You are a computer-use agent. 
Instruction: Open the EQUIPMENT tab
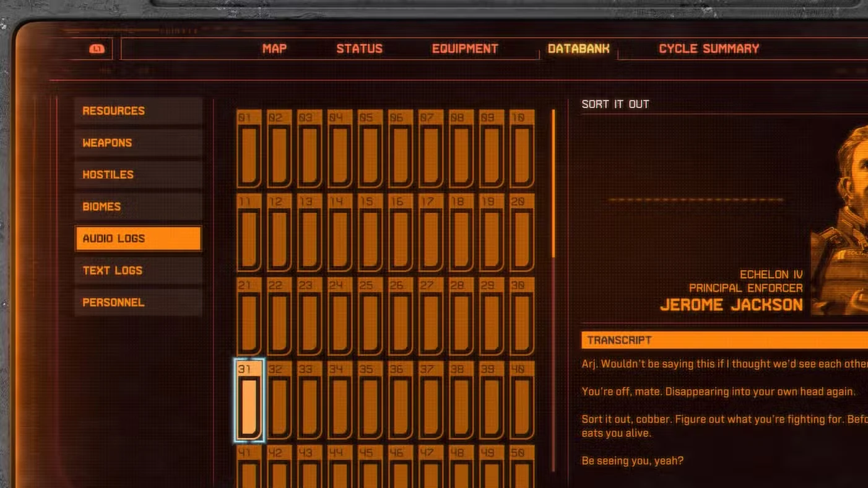[465, 49]
